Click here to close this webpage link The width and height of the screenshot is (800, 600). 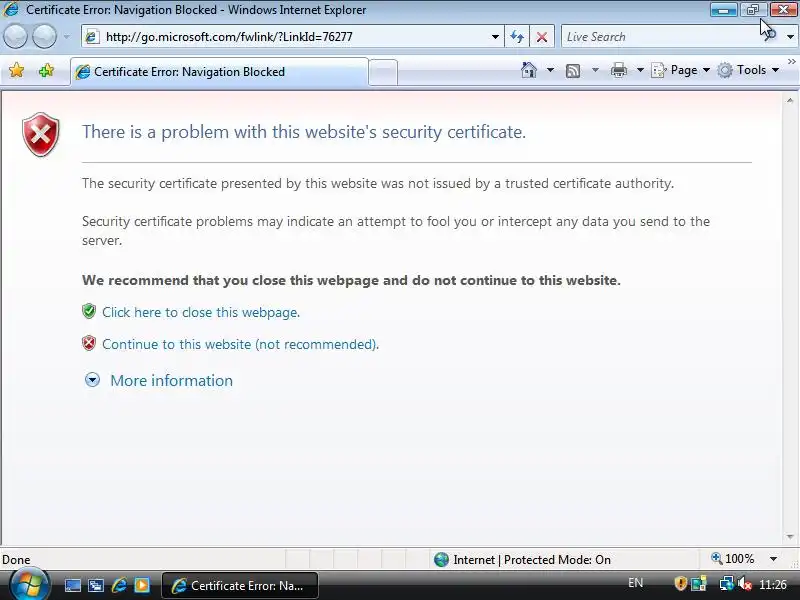pyautogui.click(x=201, y=312)
